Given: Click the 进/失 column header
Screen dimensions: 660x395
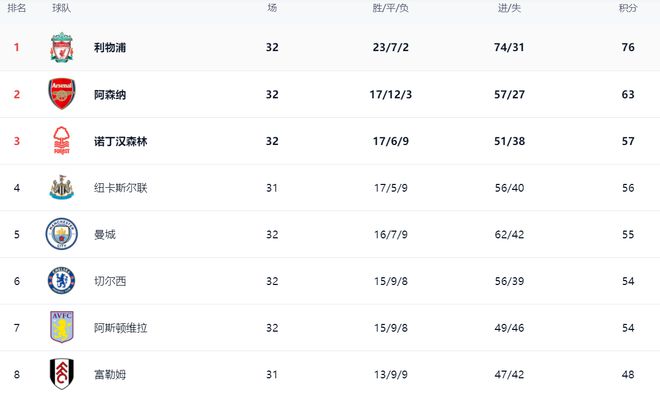Looking at the screenshot, I should tap(509, 8).
